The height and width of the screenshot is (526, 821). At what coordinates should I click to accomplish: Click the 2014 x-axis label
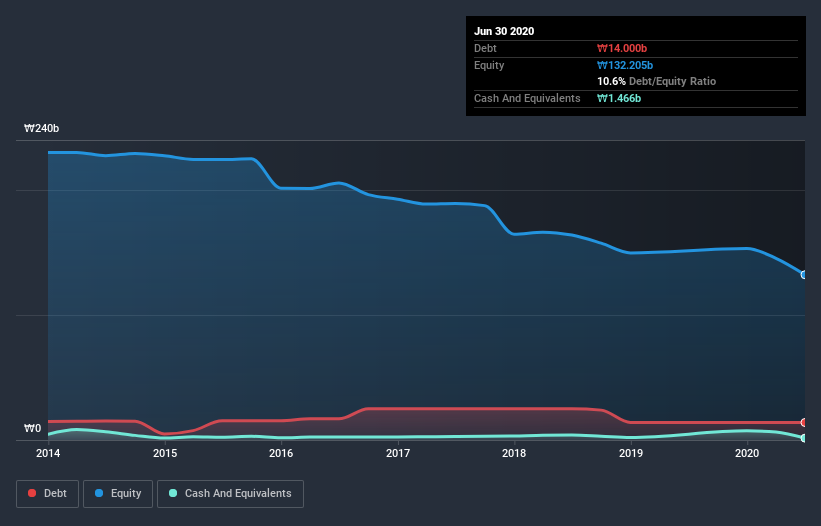[x=48, y=453]
